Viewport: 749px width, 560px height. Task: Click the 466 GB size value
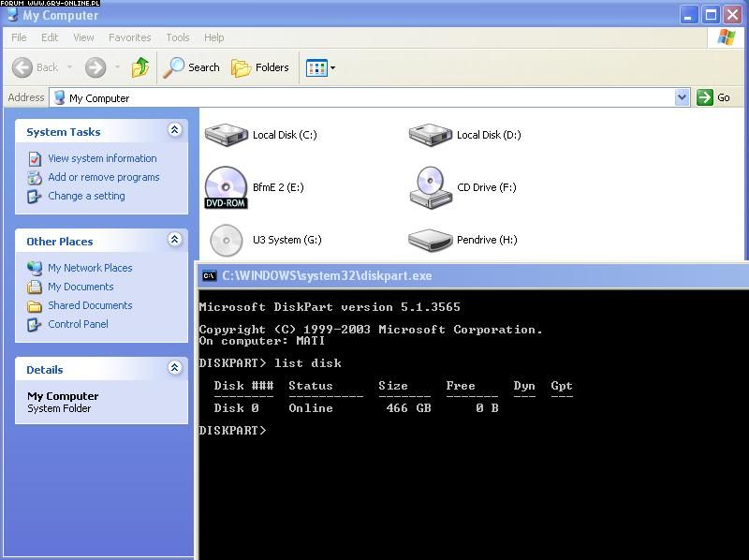click(409, 408)
